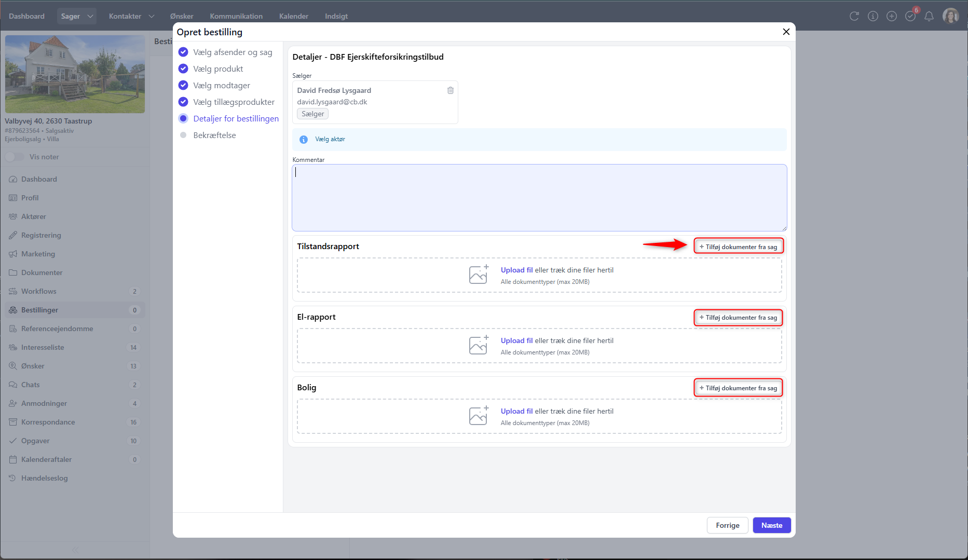The width and height of the screenshot is (968, 560).
Task: Click the refresh icon in top bar
Action: 854,16
